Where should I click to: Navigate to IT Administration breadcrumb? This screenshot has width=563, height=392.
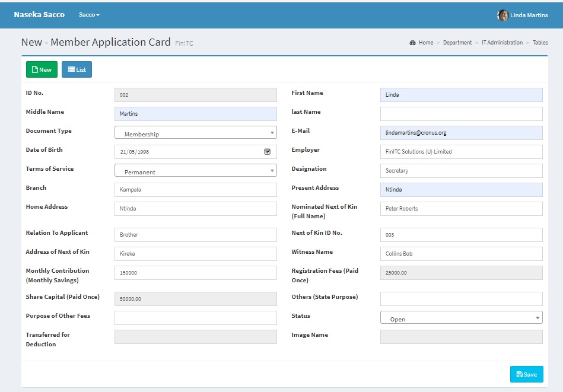coord(502,43)
